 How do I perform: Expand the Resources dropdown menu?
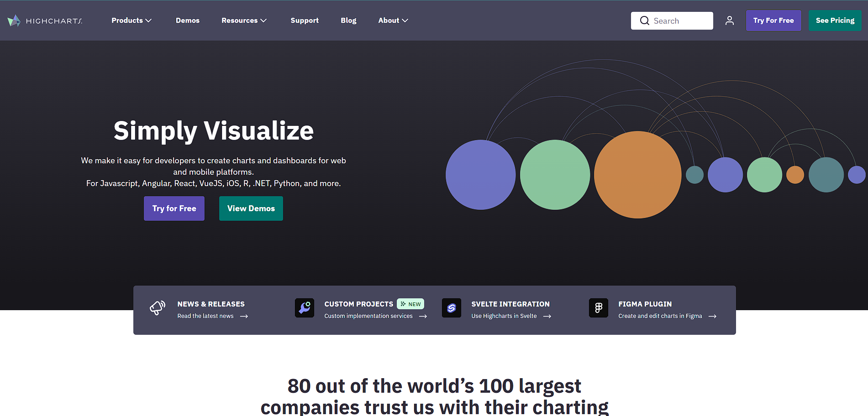(244, 21)
